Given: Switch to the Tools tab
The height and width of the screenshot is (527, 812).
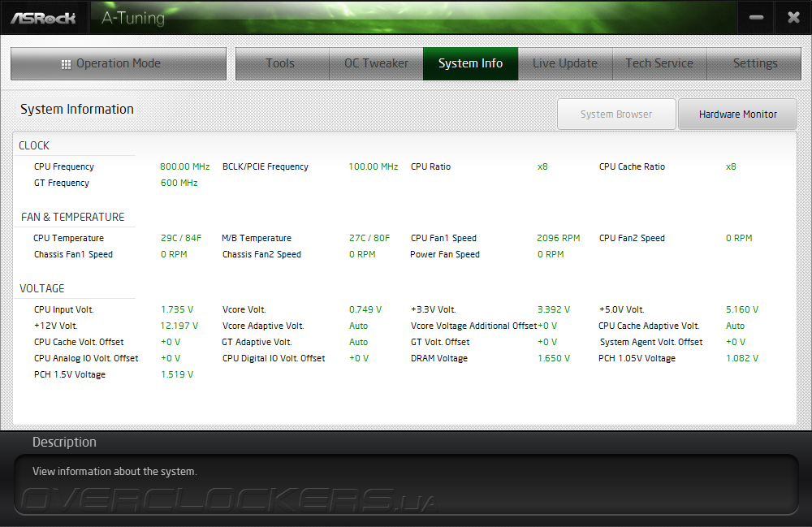Looking at the screenshot, I should tap(283, 63).
